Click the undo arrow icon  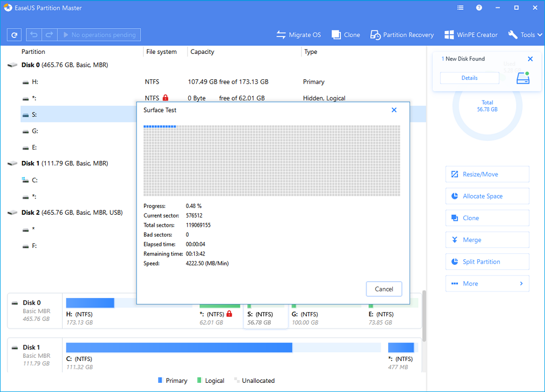tap(34, 35)
